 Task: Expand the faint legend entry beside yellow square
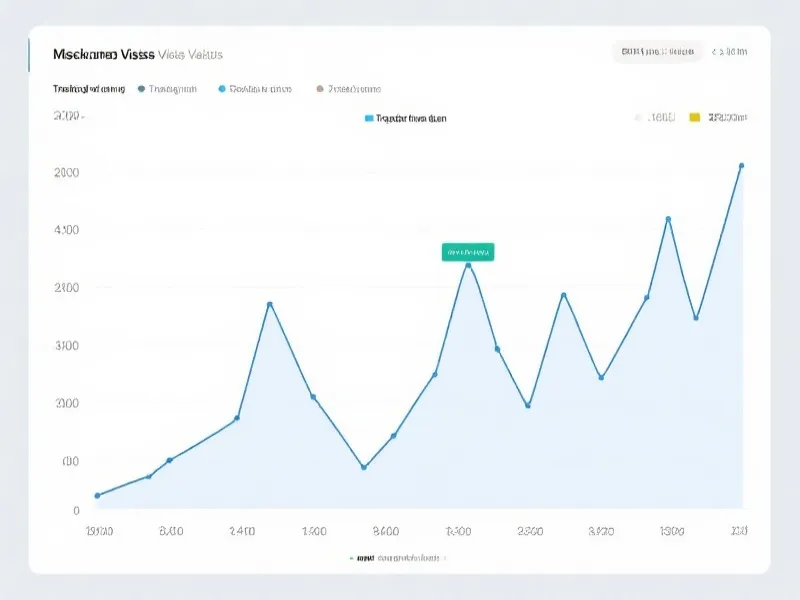tap(660, 118)
